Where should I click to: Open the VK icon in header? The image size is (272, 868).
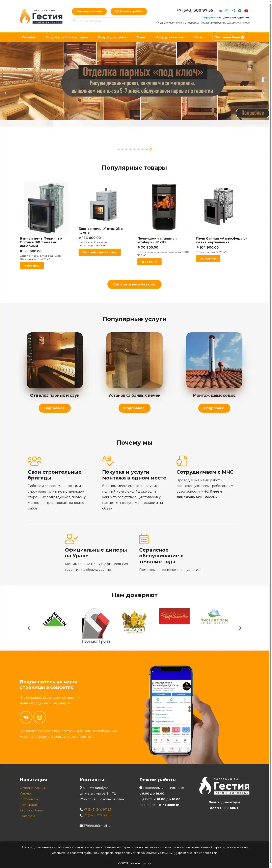point(220,10)
